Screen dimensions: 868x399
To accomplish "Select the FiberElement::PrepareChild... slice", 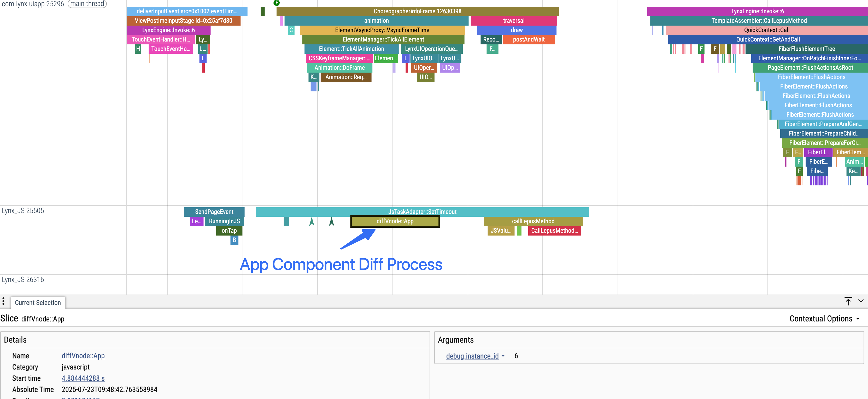I will tap(824, 134).
